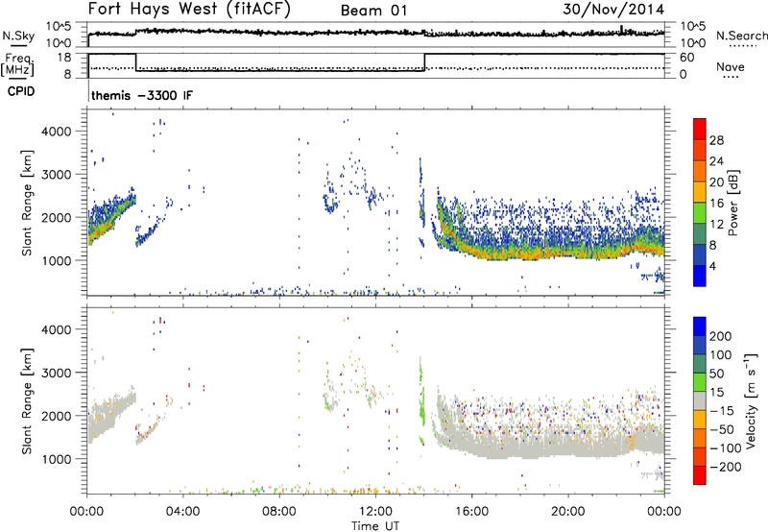Click 'Slant Range [km]' label of velocity panel
Screen dimensions: 768x532
[27, 401]
